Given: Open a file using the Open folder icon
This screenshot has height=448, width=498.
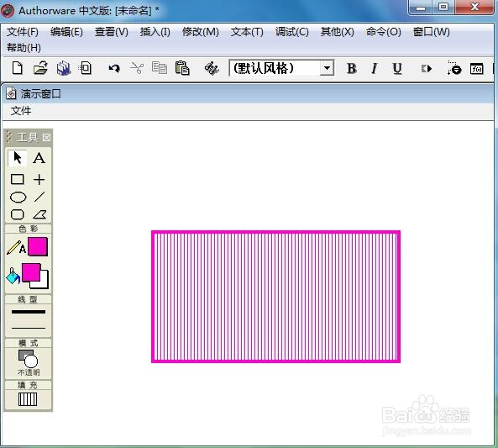Looking at the screenshot, I should coord(40,68).
